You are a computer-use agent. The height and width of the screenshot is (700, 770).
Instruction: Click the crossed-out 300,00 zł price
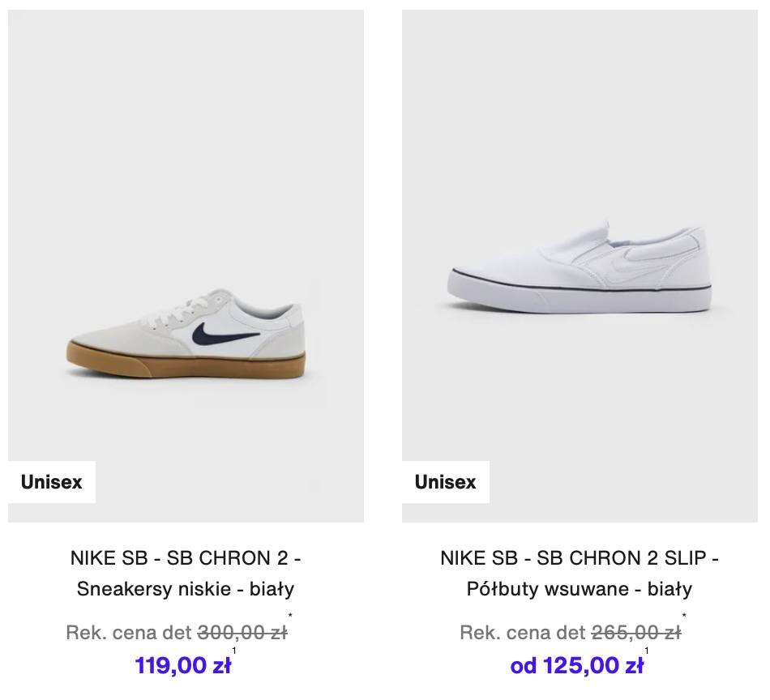(242, 632)
